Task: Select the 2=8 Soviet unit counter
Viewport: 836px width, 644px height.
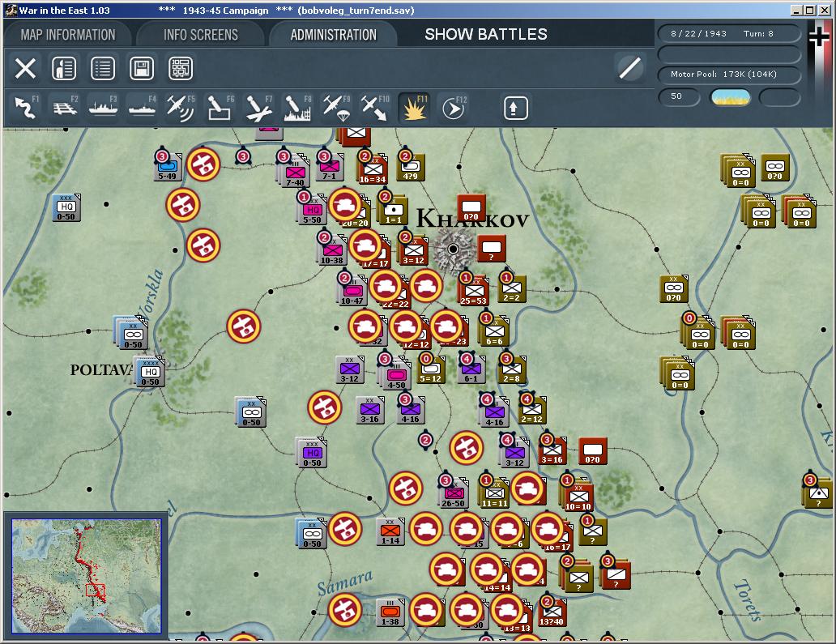Action: [x=511, y=369]
